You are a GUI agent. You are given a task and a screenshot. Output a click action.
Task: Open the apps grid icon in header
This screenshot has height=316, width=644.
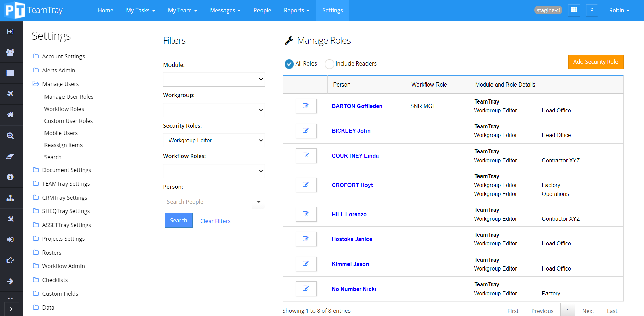574,10
